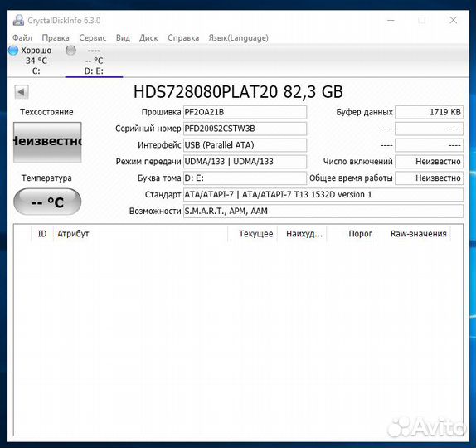Click the serial number field PFD200S2CSTW3B
The image size is (476, 448).
(245, 129)
